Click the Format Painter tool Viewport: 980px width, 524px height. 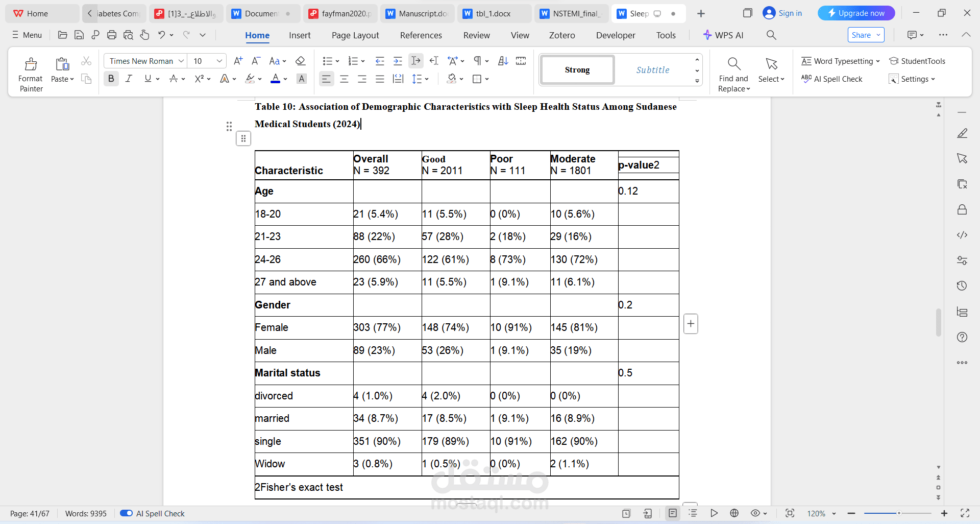click(x=31, y=74)
